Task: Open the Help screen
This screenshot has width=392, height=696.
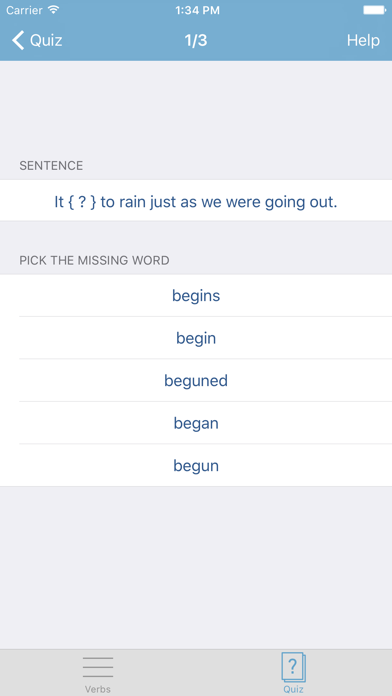Action: click(x=363, y=40)
